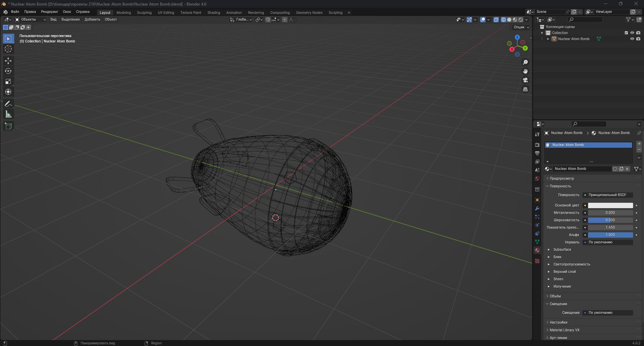Toggle snapping magnet icon
Image resolution: width=644 pixels, height=346 pixels.
click(x=268, y=20)
